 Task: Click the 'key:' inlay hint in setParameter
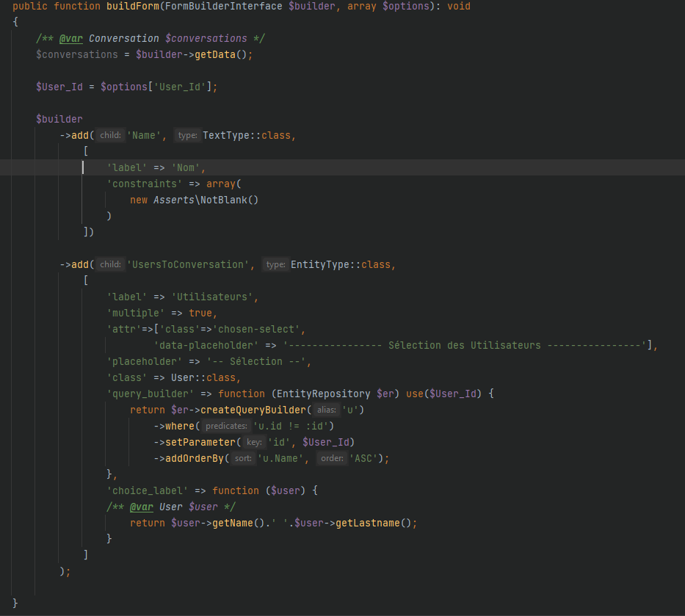click(x=254, y=443)
